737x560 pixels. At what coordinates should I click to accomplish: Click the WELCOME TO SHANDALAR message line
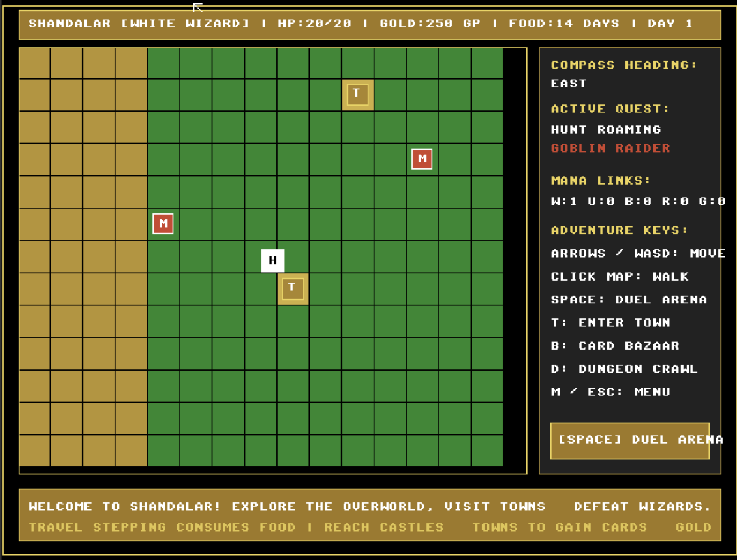[x=370, y=507]
